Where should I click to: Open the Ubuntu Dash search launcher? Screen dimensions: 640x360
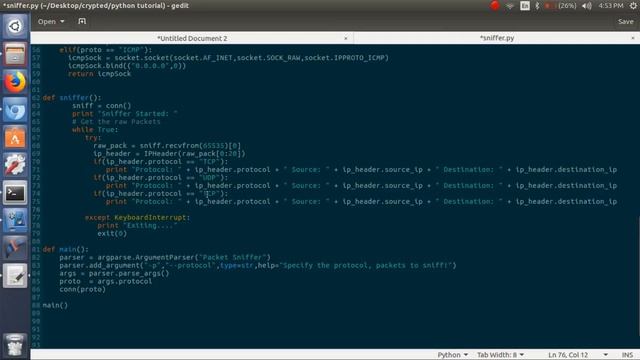[15, 27]
